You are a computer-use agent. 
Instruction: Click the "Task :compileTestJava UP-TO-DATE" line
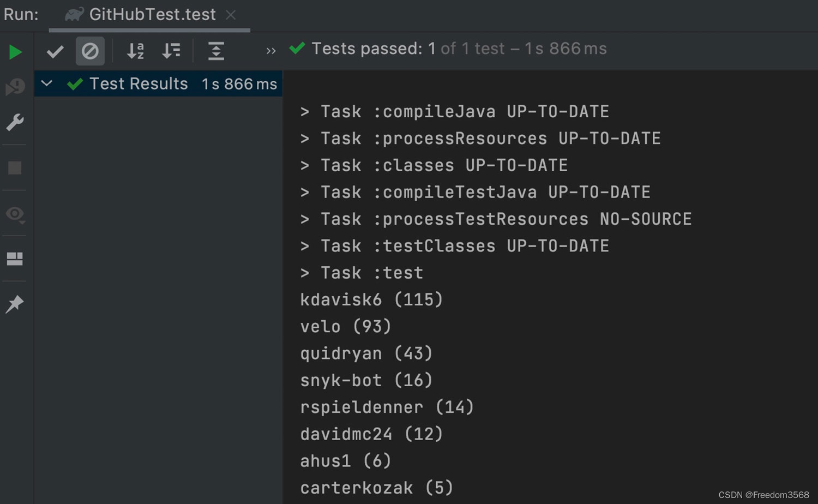475,192
